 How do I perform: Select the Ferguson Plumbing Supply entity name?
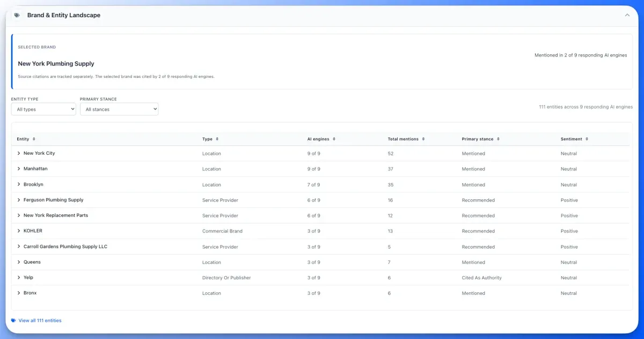(54, 200)
